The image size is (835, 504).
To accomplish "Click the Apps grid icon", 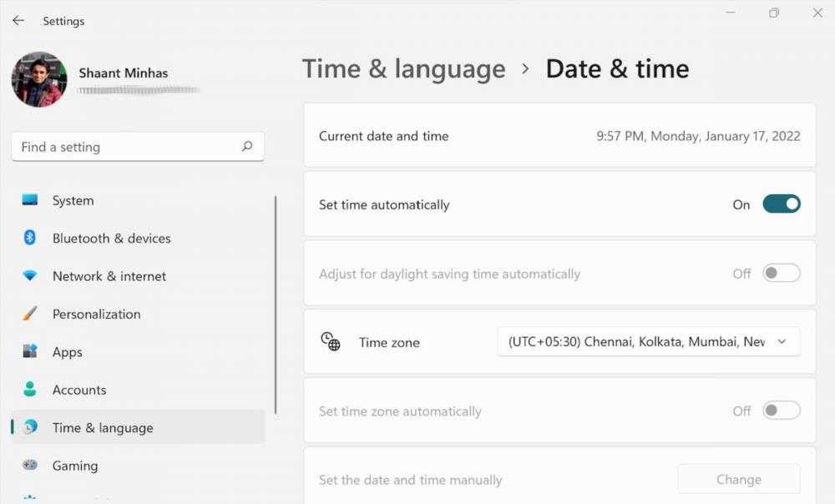I will tap(30, 352).
